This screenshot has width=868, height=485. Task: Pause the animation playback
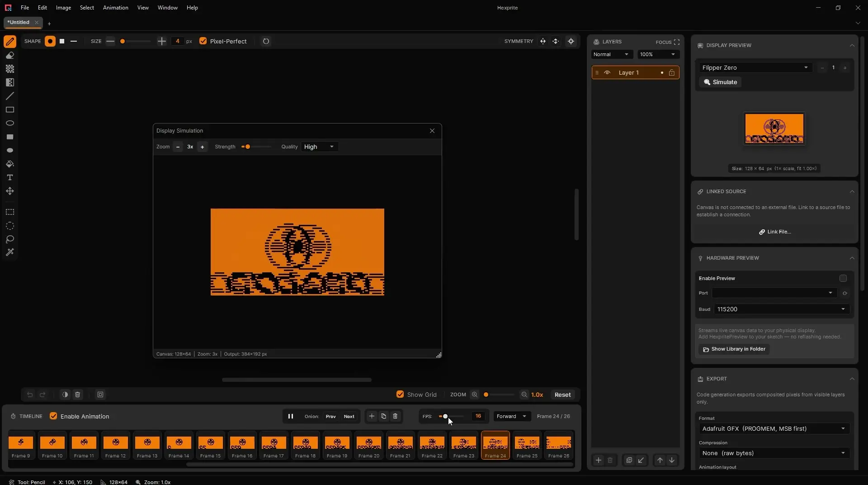[291, 416]
